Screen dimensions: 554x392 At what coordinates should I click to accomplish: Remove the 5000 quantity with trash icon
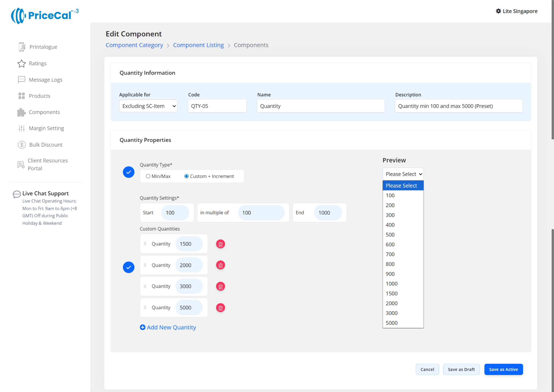tap(220, 308)
